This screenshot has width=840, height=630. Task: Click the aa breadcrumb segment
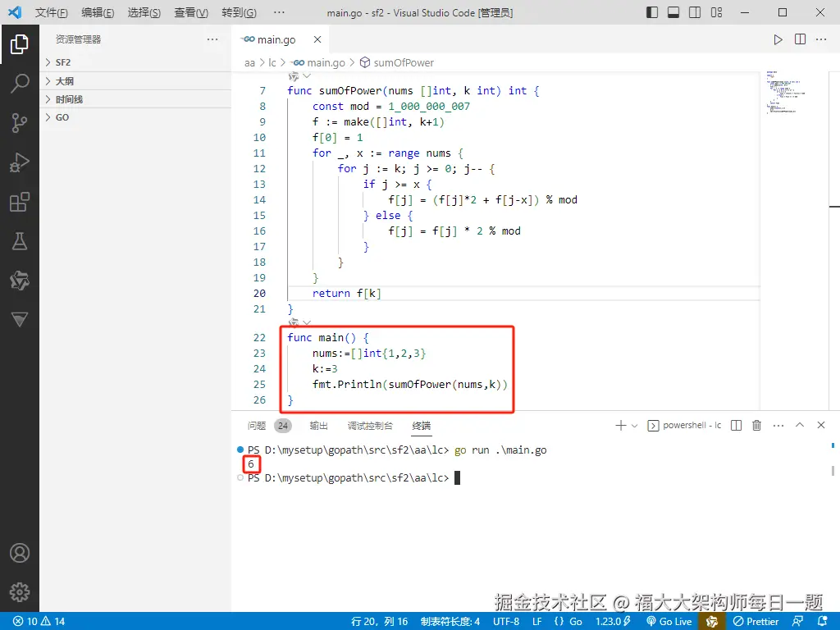[x=249, y=62]
